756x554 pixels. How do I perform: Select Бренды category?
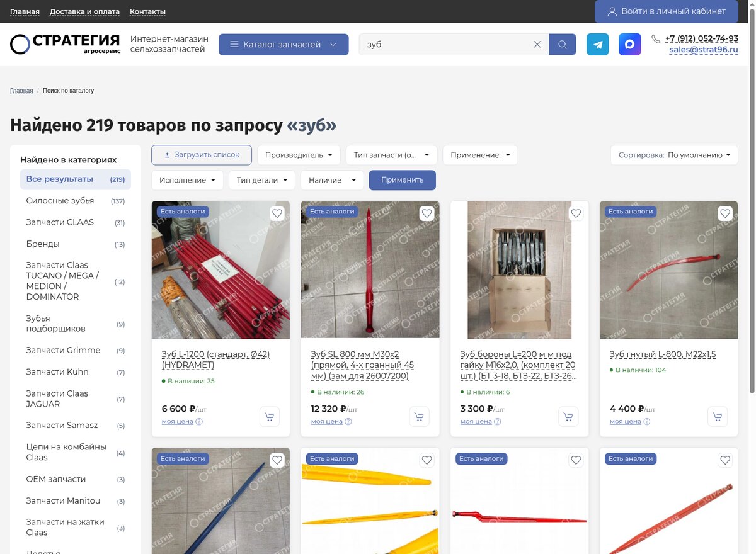(x=76, y=244)
